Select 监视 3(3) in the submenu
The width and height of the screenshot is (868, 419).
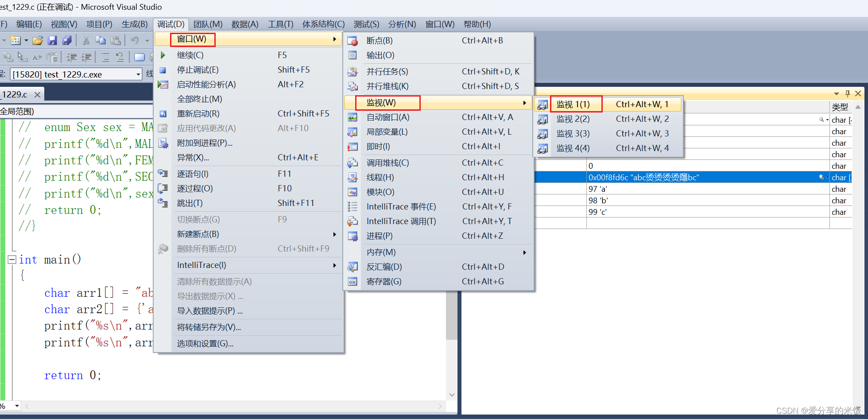(x=608, y=134)
